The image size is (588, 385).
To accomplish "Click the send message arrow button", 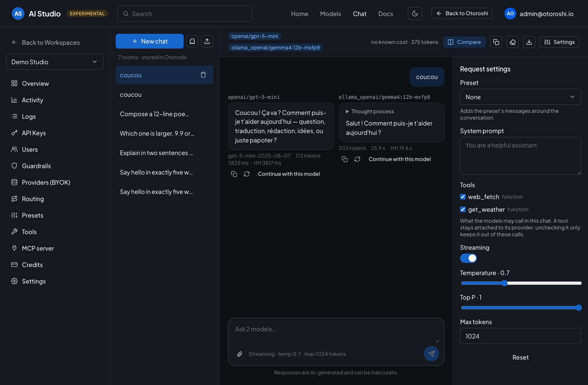I will click(x=431, y=354).
